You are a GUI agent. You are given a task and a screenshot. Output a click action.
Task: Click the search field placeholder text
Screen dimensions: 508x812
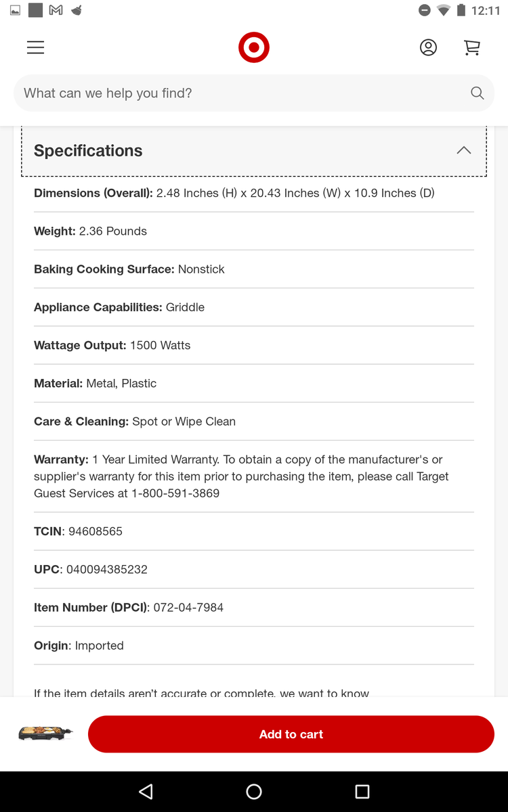click(108, 93)
